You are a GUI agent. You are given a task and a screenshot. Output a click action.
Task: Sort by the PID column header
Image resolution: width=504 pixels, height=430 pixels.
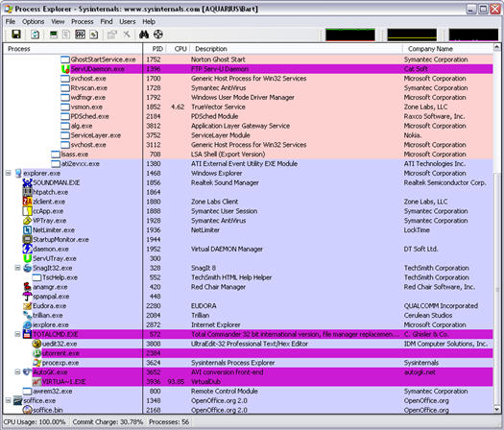(155, 49)
